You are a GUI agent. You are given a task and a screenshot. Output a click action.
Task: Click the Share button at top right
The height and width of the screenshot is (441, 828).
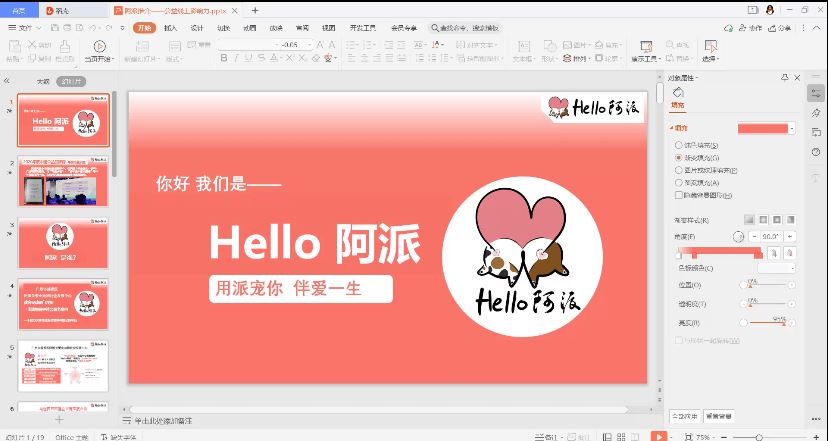pos(780,27)
